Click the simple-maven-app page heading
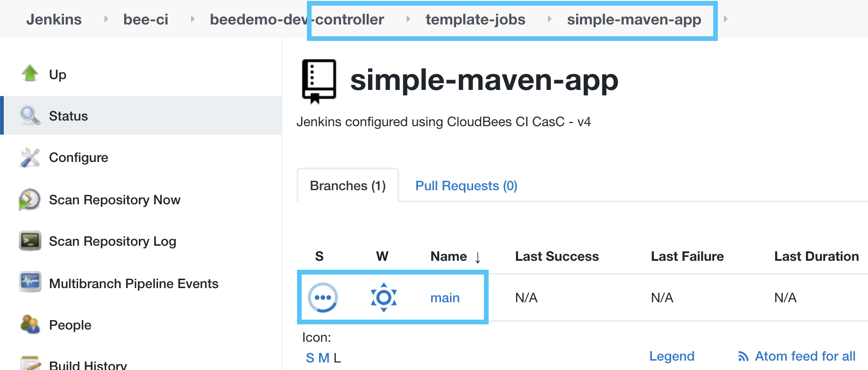 coord(484,80)
